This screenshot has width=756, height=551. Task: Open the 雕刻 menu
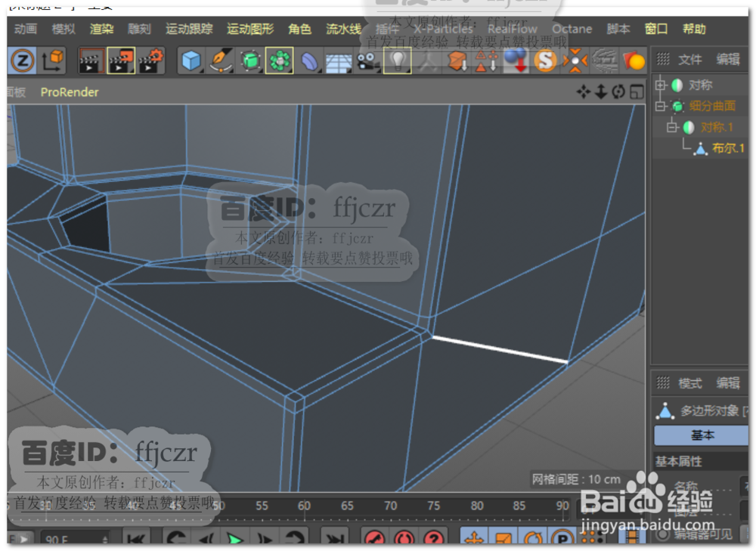(x=139, y=29)
